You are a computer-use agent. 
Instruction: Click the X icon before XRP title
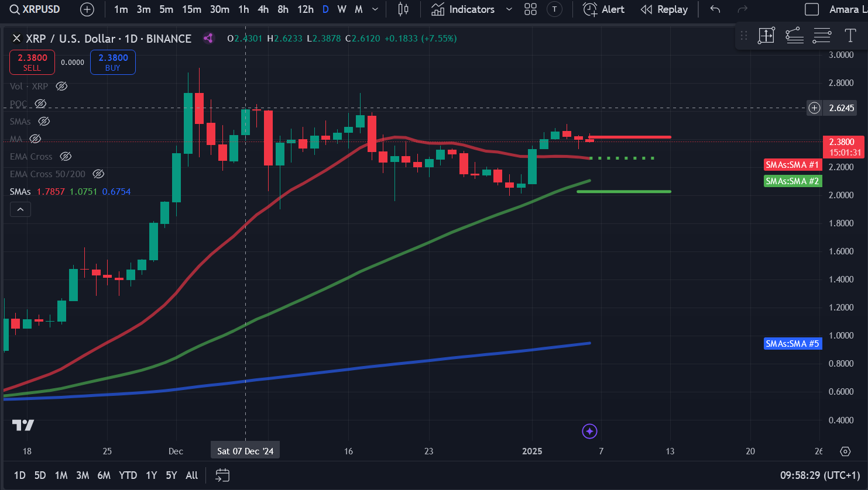point(16,39)
